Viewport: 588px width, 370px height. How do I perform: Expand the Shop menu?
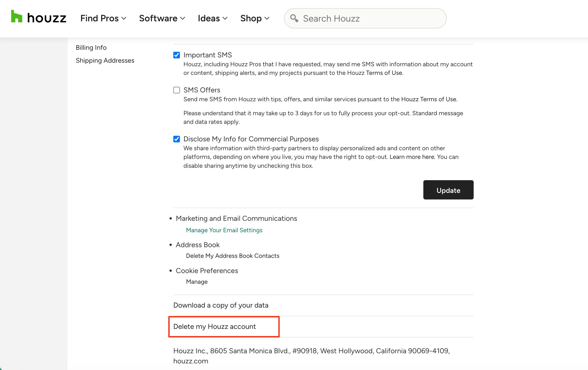coord(255,18)
